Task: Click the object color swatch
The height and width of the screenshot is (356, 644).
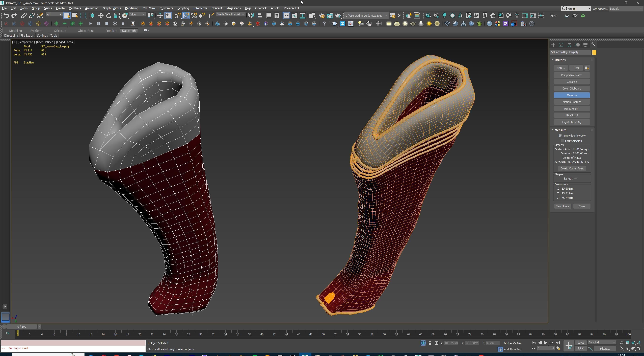Action: tap(594, 52)
